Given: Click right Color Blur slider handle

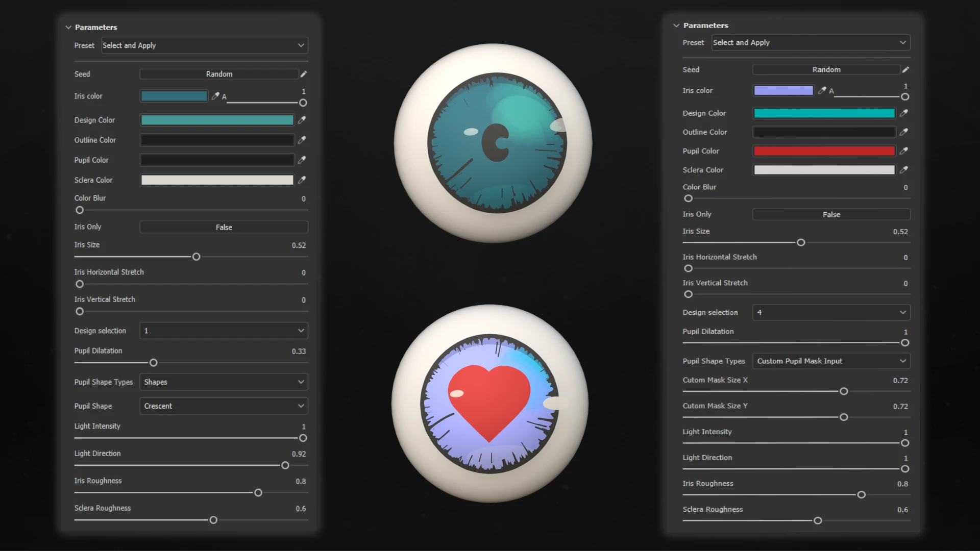Looking at the screenshot, I should (689, 198).
